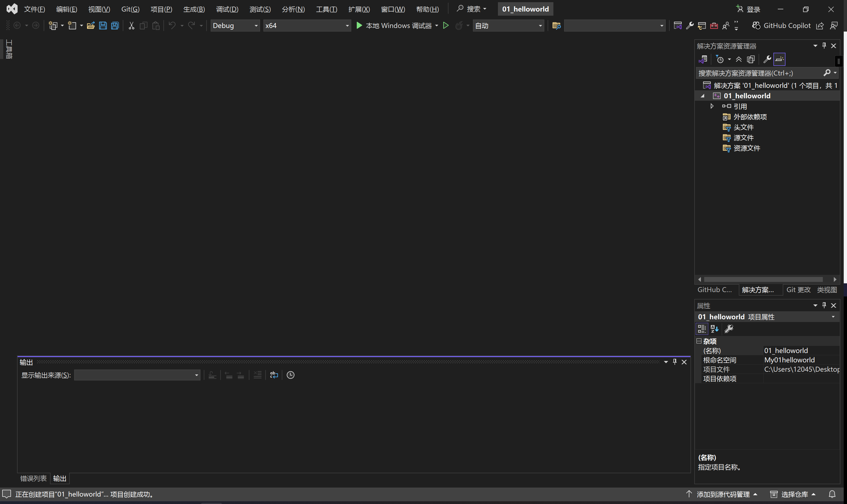Toggle Categorized view in Properties panel
This screenshot has height=504, width=847.
[702, 329]
